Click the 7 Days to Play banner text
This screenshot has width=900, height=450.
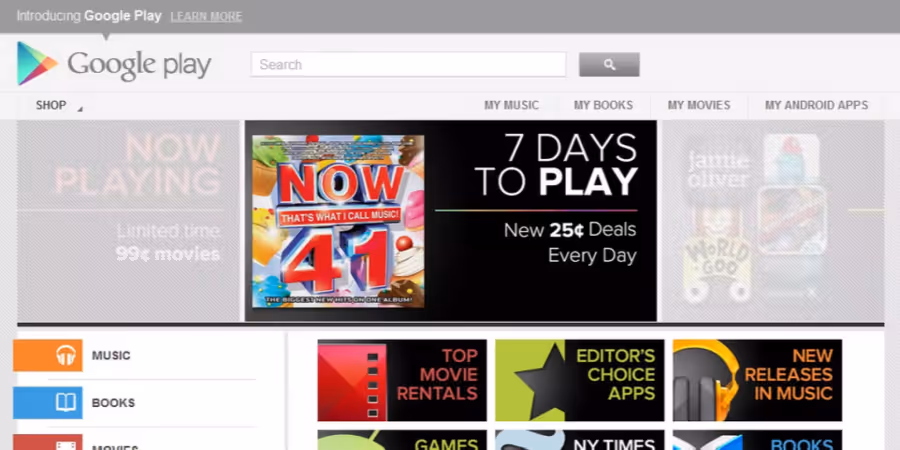click(x=556, y=165)
